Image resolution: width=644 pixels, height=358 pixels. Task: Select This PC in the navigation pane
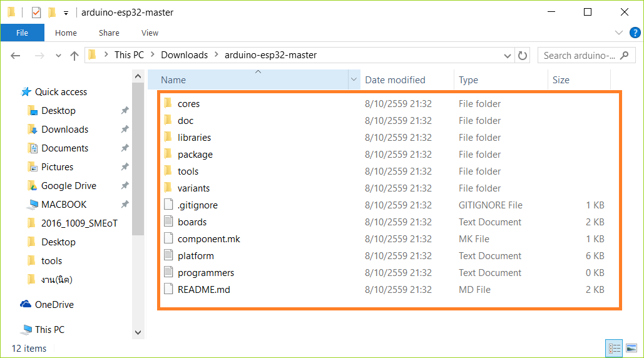49,329
